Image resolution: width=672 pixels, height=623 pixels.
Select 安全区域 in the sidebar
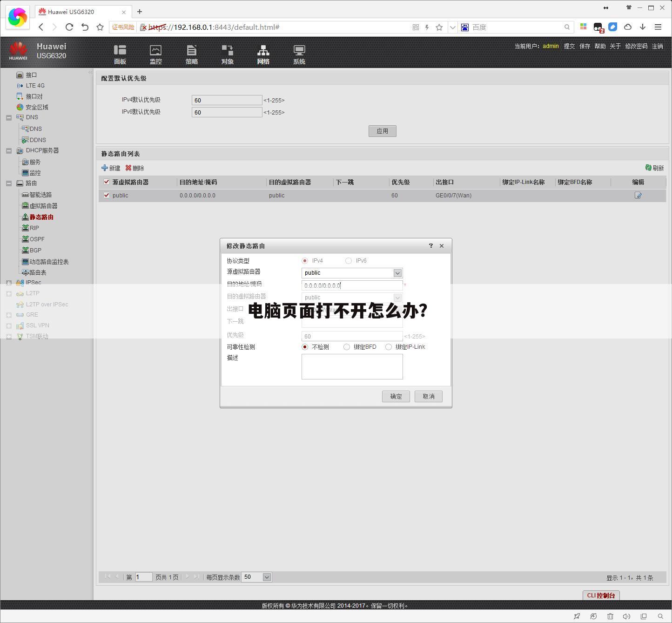37,107
